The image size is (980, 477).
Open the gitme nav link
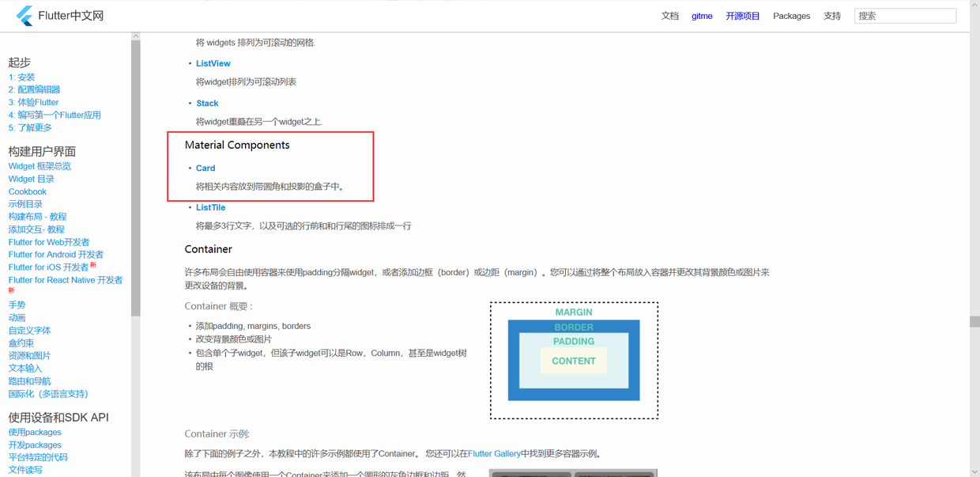click(702, 16)
